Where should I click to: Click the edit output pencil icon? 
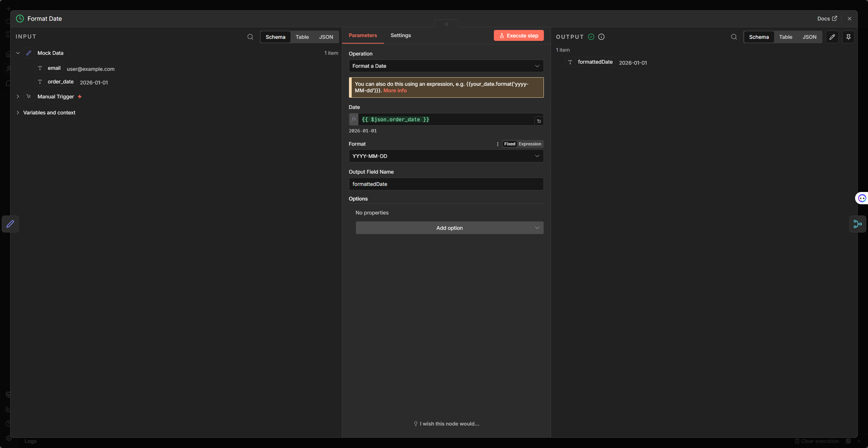[x=832, y=37]
